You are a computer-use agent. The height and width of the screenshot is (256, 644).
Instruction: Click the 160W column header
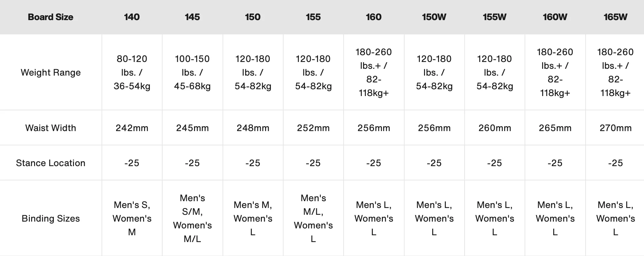[555, 17]
